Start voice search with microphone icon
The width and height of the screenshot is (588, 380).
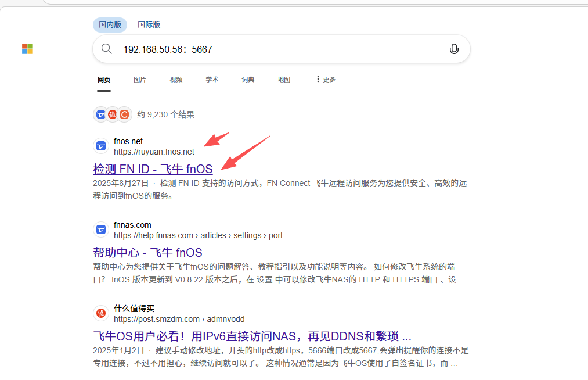click(x=454, y=49)
